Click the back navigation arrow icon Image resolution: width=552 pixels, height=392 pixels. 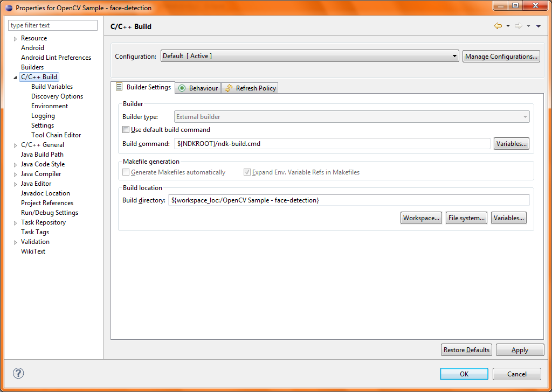(498, 26)
